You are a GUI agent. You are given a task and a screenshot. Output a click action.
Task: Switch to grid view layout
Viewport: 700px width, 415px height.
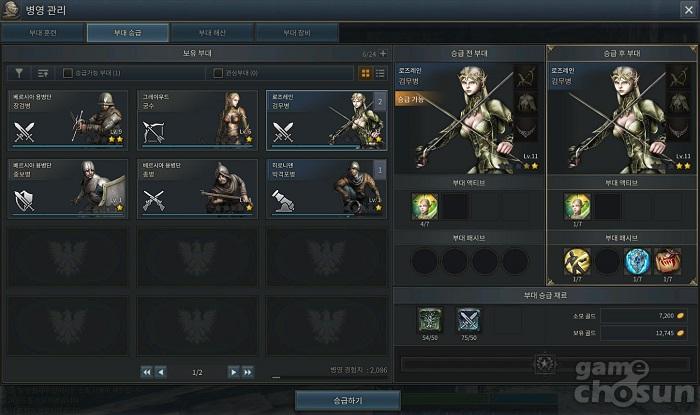(366, 73)
